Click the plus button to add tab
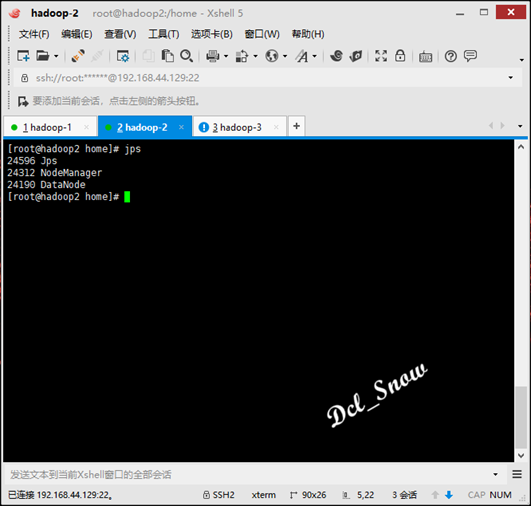 [x=296, y=126]
